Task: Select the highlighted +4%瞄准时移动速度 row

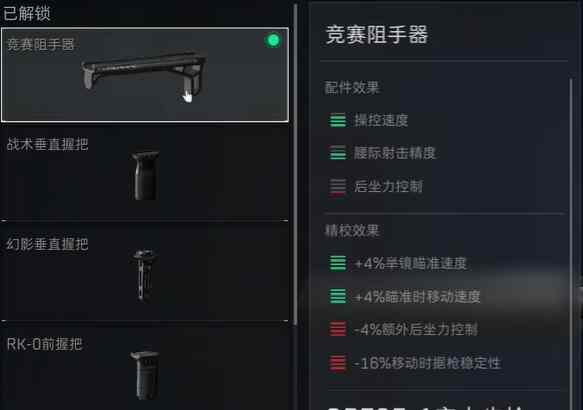Action: coord(444,296)
